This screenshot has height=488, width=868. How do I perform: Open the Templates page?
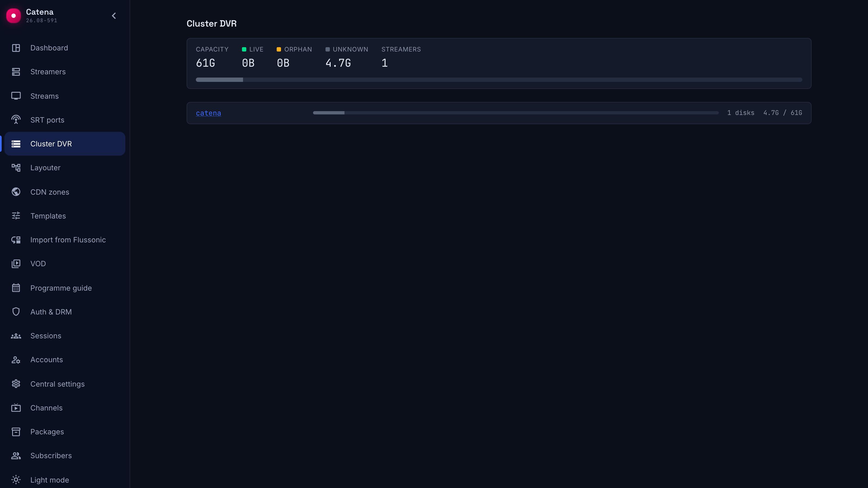click(65, 216)
